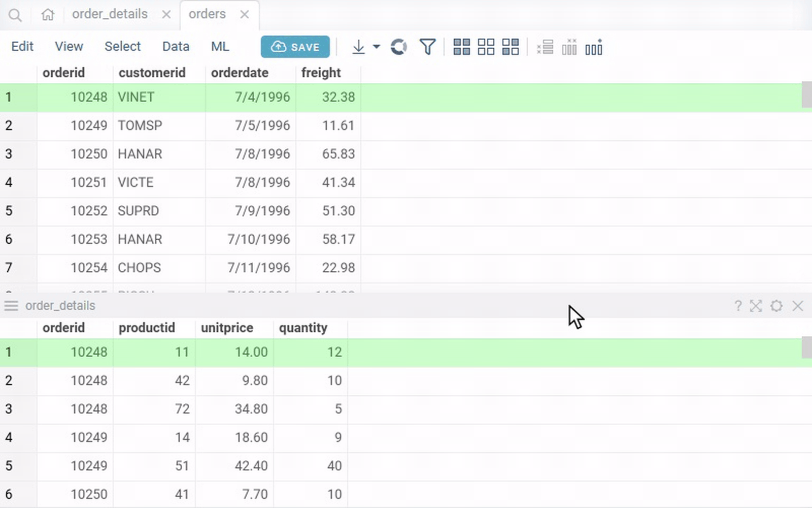
Task: Open the Edit menu
Action: [22, 47]
